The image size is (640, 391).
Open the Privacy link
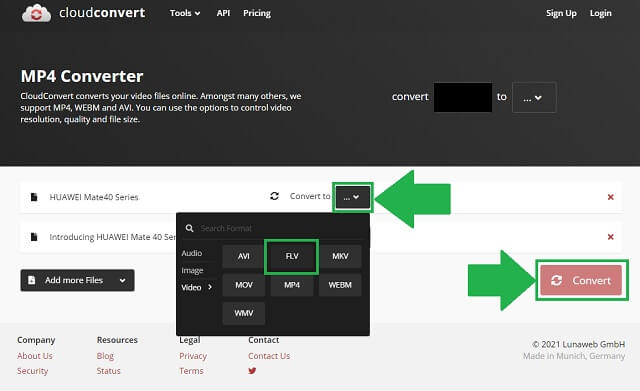pos(193,356)
